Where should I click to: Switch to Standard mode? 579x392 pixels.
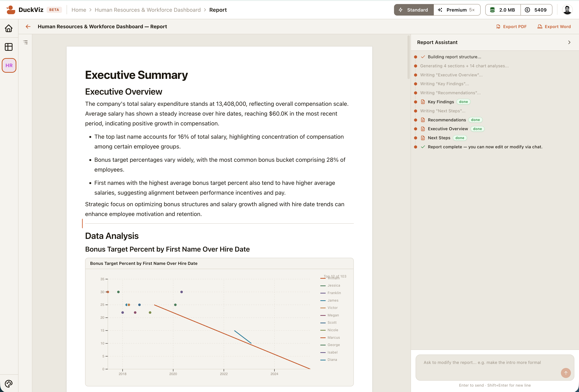[x=414, y=10]
